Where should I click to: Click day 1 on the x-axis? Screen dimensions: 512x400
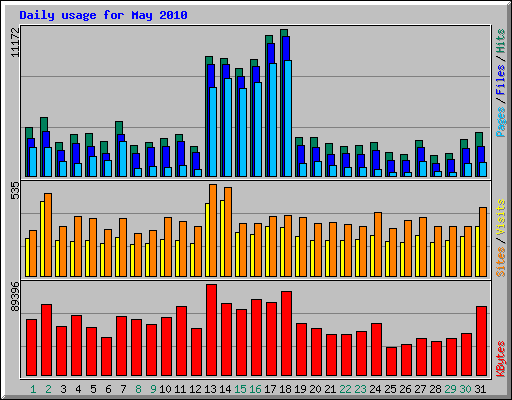coord(33,389)
